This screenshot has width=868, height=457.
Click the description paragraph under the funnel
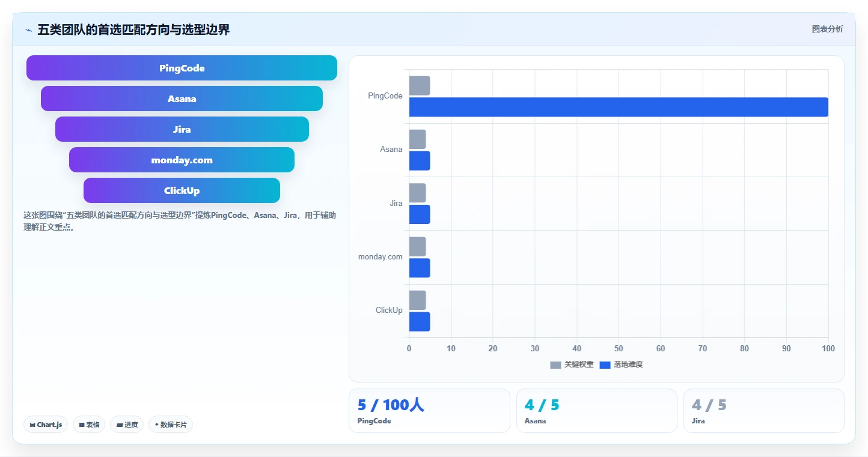click(180, 221)
